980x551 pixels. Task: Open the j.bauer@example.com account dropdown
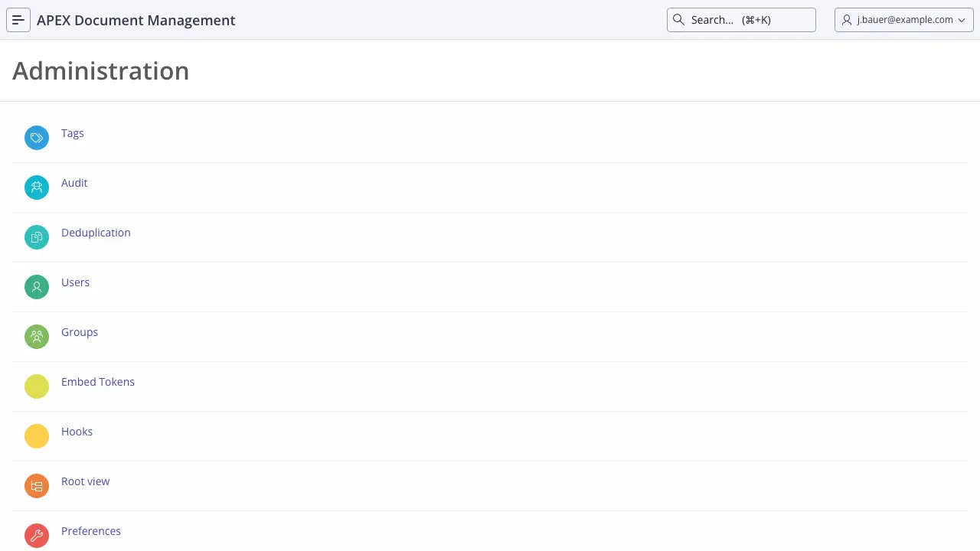pyautogui.click(x=904, y=20)
